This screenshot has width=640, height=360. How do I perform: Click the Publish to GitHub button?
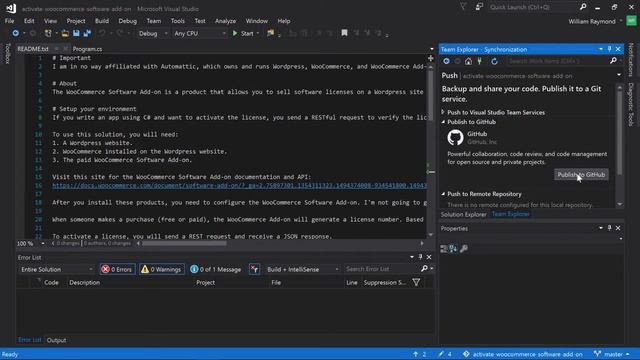[581, 175]
